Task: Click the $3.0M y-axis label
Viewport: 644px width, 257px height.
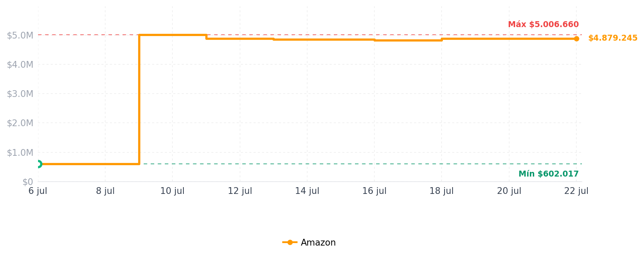Action: [x=20, y=94]
